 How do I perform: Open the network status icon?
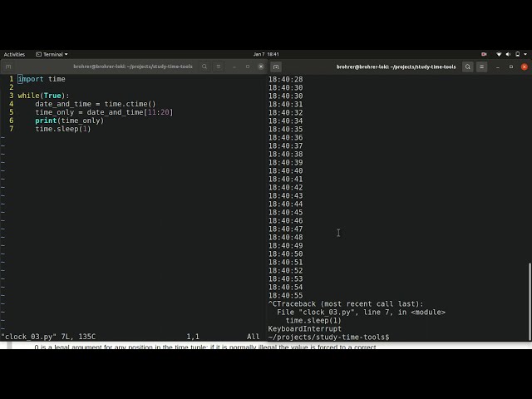tap(499, 54)
